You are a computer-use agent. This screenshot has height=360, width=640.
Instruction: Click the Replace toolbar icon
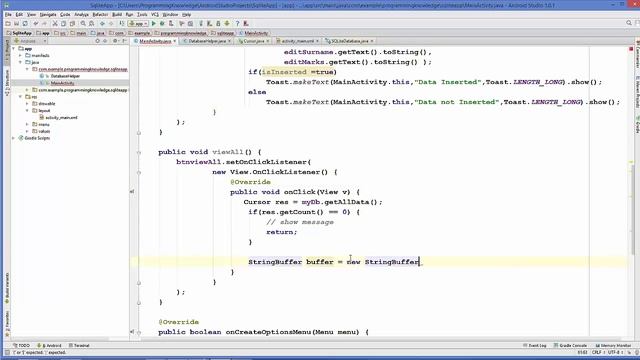[91, 24]
